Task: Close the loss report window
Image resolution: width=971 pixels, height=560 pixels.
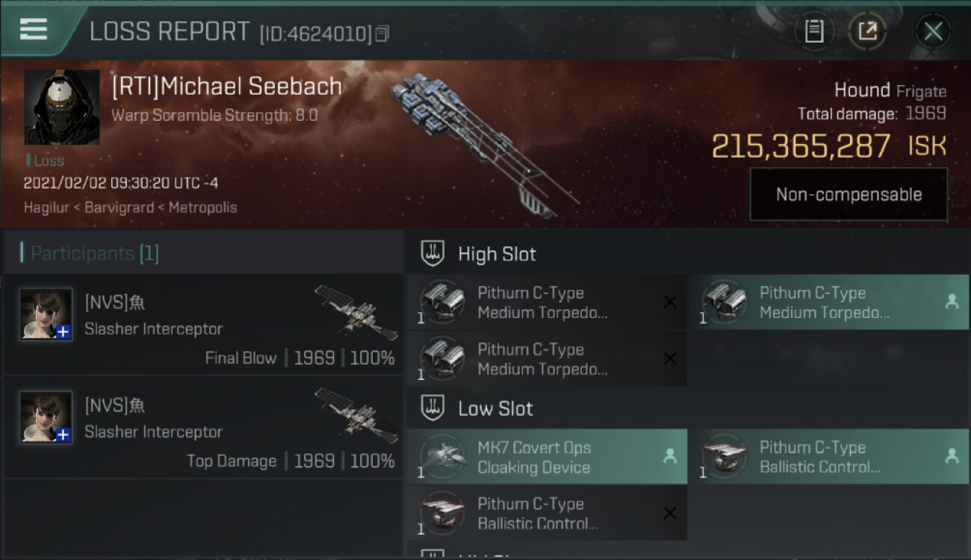Action: tap(933, 31)
